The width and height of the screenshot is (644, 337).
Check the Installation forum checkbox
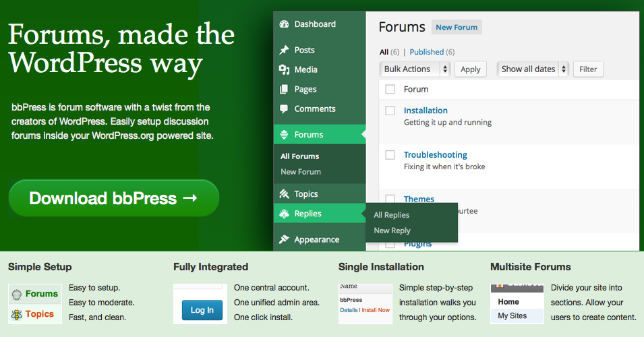tap(390, 111)
